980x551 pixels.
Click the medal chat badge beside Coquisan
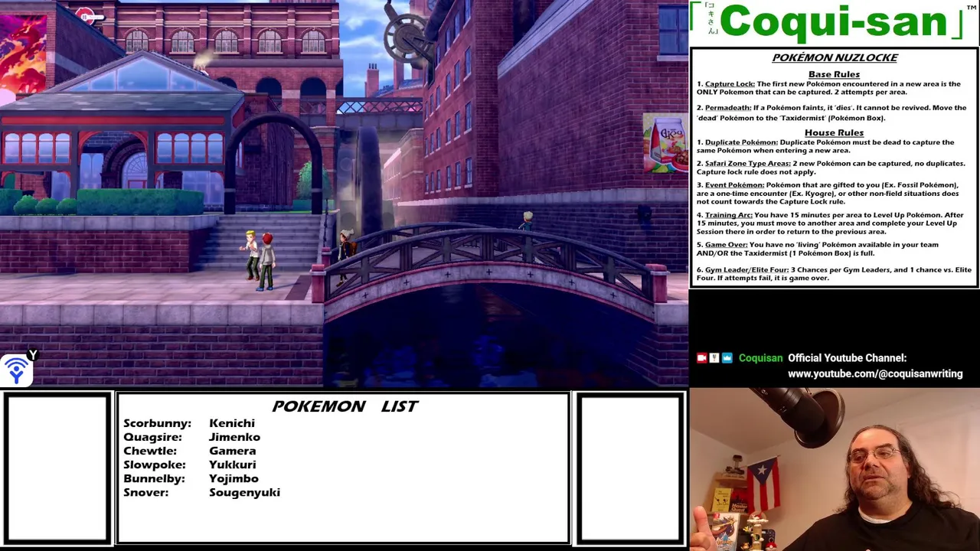714,358
